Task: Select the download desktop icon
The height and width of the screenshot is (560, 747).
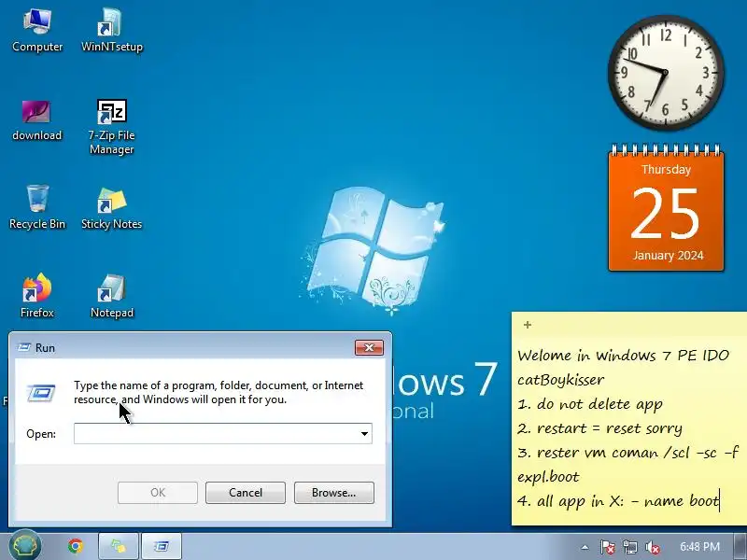Action: [x=36, y=120]
